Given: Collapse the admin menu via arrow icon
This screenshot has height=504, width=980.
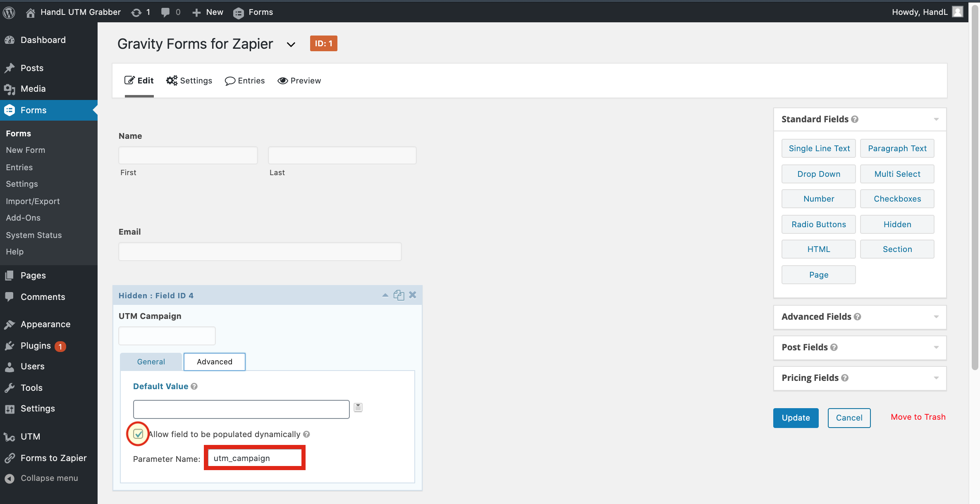Looking at the screenshot, I should click(x=10, y=478).
